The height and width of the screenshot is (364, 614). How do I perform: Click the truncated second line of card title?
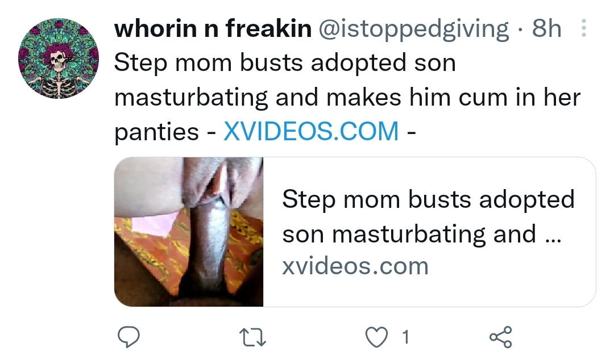pos(422,234)
